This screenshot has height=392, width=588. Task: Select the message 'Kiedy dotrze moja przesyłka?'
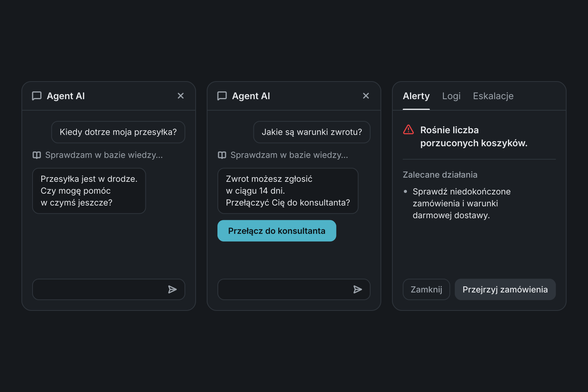[x=118, y=132]
